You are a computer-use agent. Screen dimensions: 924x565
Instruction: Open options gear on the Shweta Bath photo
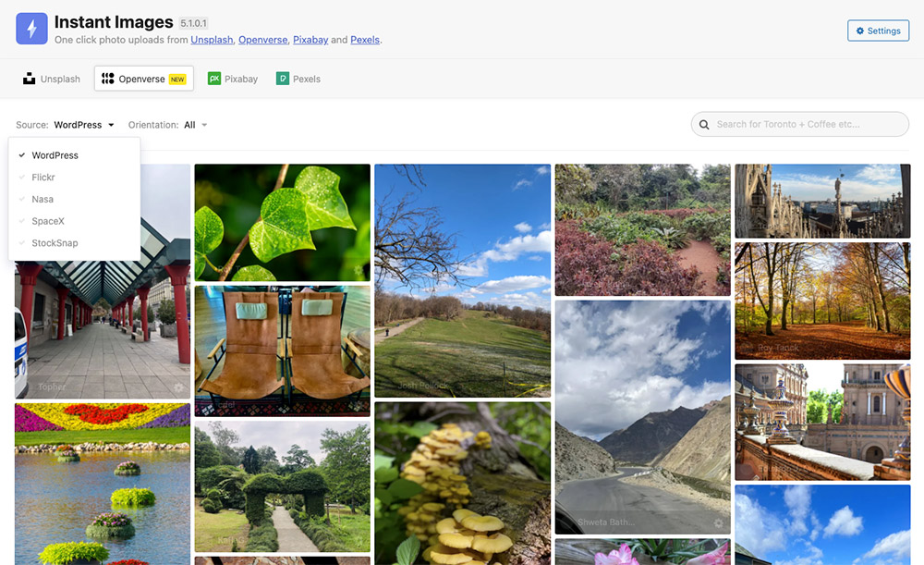718,522
